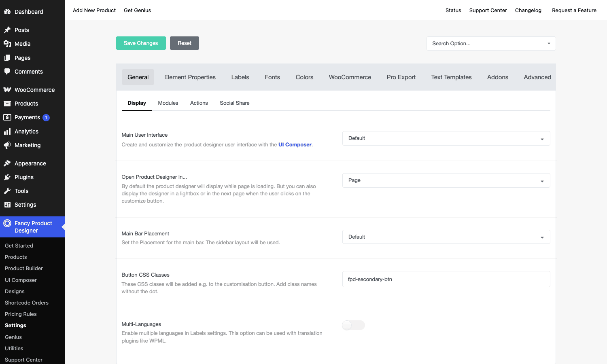The height and width of the screenshot is (364, 607).
Task: Click the Tools wrench icon
Action: [x=7, y=191]
